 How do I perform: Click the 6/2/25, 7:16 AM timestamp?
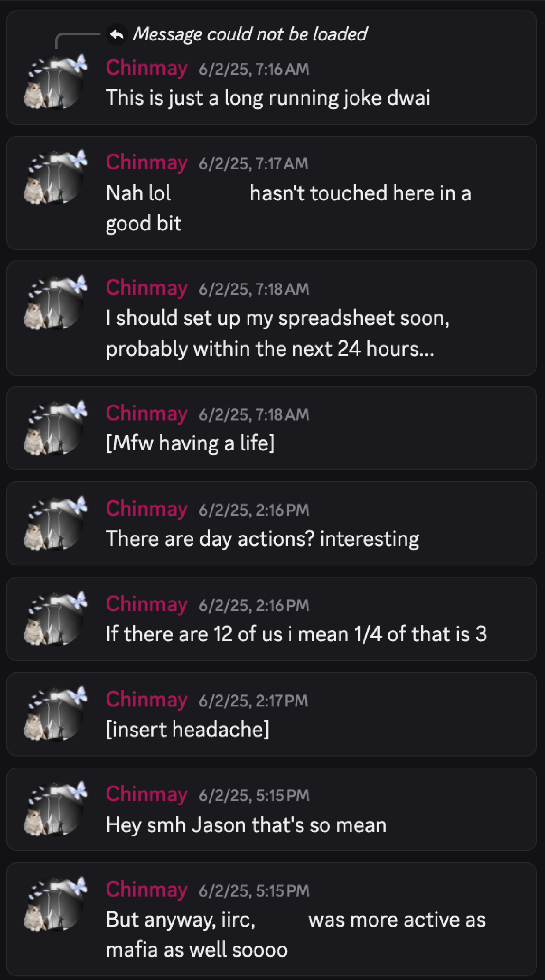tap(254, 69)
